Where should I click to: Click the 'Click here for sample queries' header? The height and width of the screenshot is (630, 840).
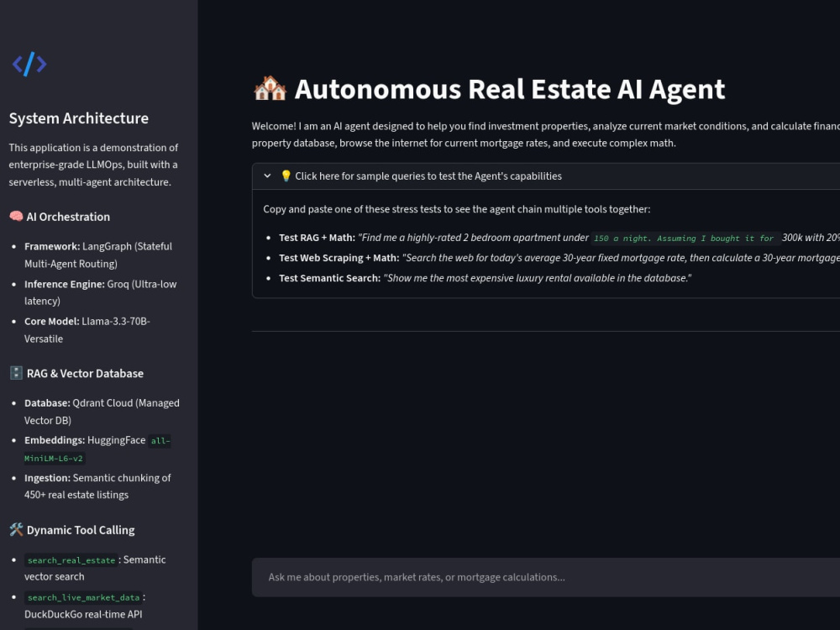(x=546, y=176)
